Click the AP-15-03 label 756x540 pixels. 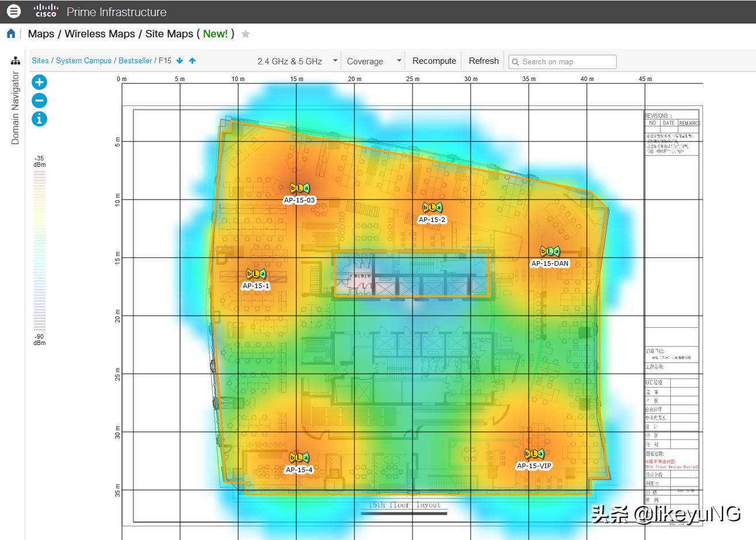[299, 200]
